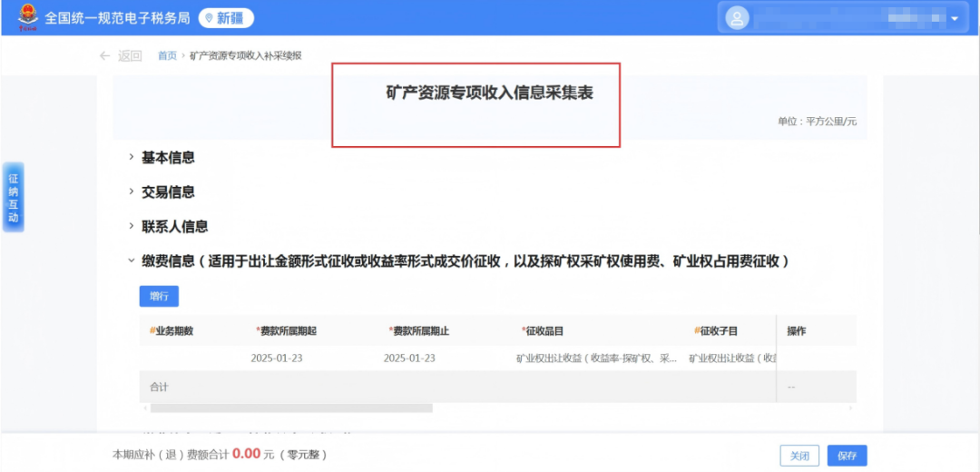Image resolution: width=980 pixels, height=472 pixels.
Task: Click the user avatar icon
Action: 737,18
